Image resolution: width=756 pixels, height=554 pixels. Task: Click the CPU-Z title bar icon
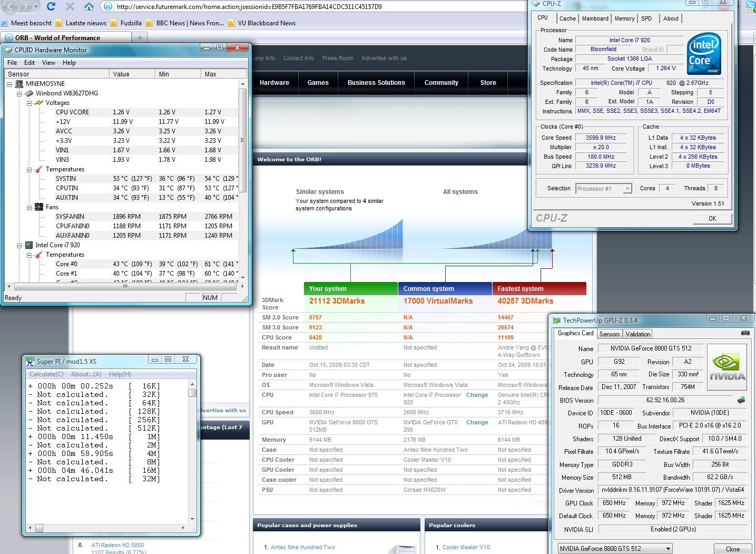(536, 3)
